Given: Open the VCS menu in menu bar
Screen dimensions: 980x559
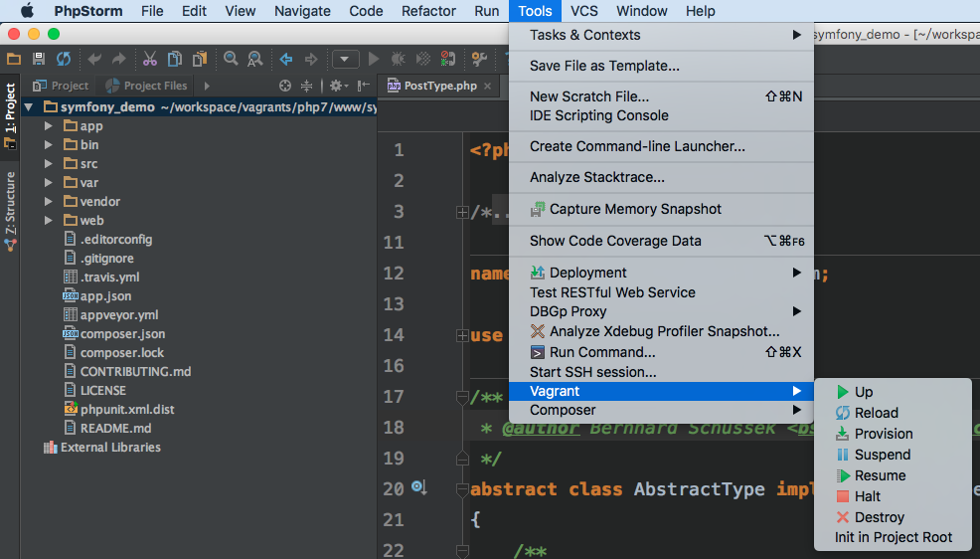Looking at the screenshot, I should click(x=583, y=11).
